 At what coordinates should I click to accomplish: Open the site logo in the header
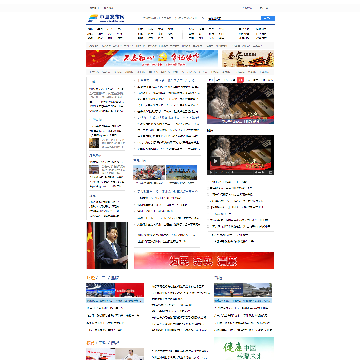pos(106,18)
